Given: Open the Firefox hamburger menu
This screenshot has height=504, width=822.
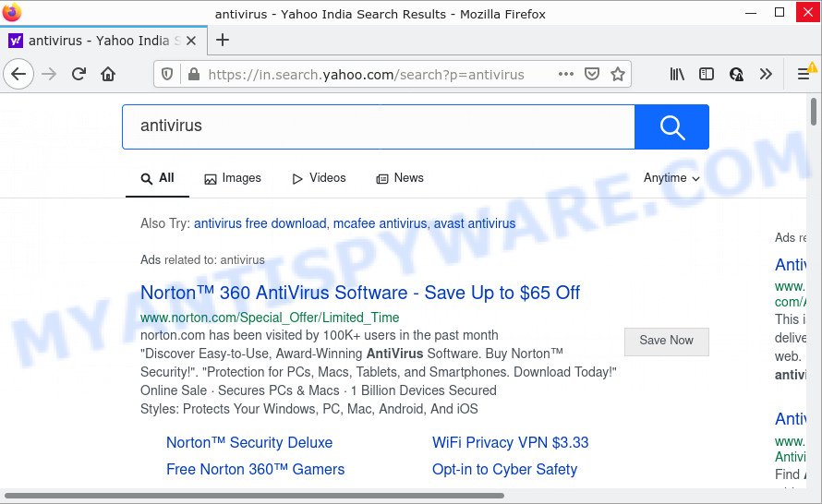Looking at the screenshot, I should click(x=804, y=75).
